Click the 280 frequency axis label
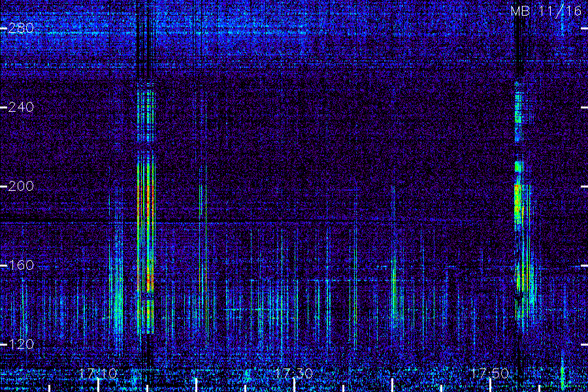The width and height of the screenshot is (588, 392). click(21, 28)
